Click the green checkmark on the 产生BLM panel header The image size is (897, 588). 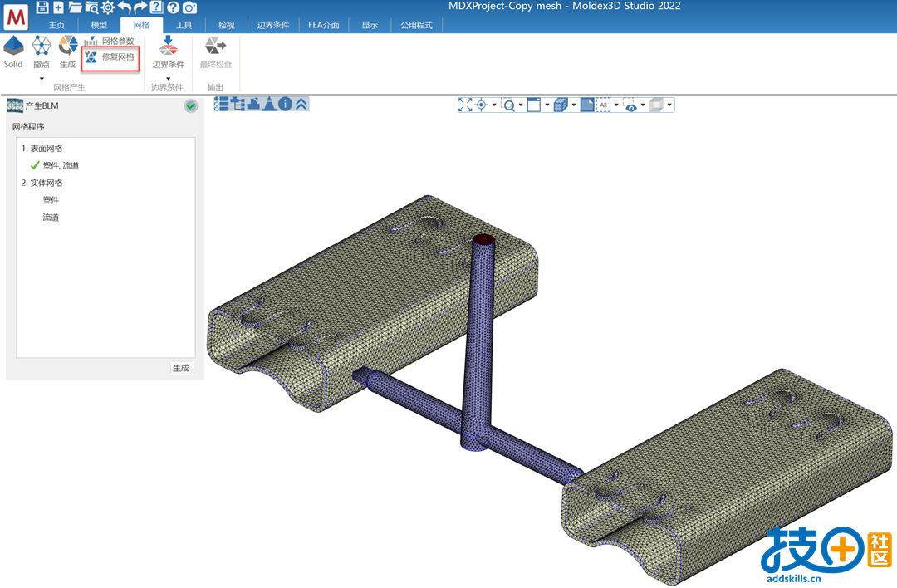pos(191,105)
